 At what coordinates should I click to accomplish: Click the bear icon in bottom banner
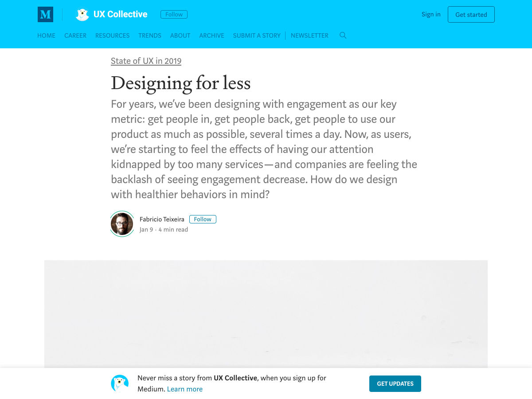[120, 383]
